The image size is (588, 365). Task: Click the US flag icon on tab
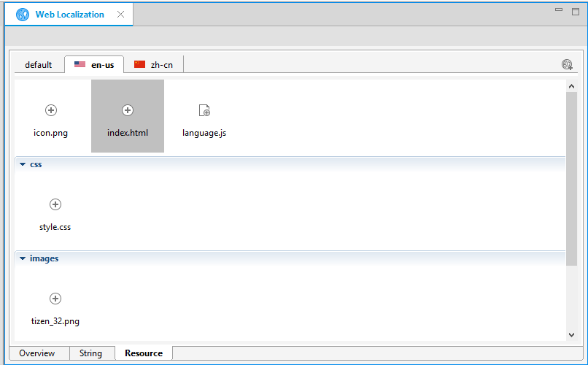point(80,65)
